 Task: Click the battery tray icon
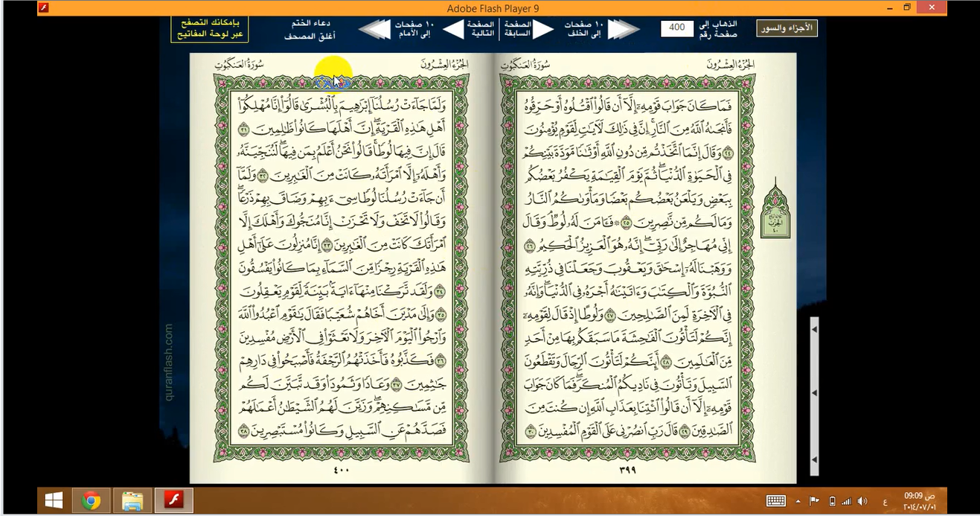pyautogui.click(x=832, y=501)
